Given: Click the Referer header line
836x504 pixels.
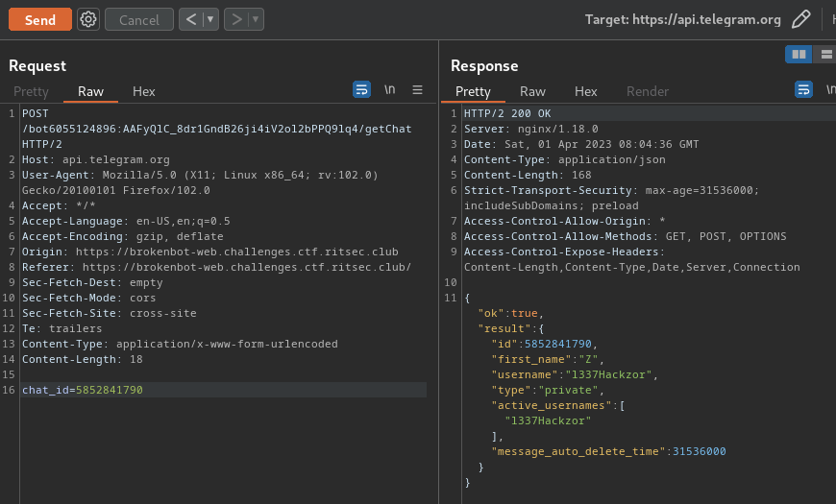Looking at the screenshot, I should pyautogui.click(x=216, y=268).
